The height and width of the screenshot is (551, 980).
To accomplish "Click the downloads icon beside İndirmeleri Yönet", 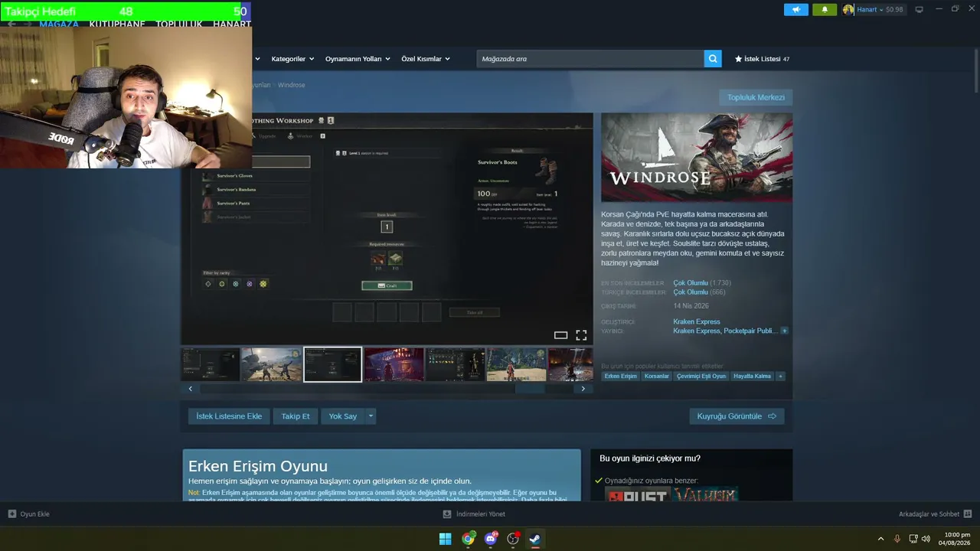I will (x=447, y=514).
